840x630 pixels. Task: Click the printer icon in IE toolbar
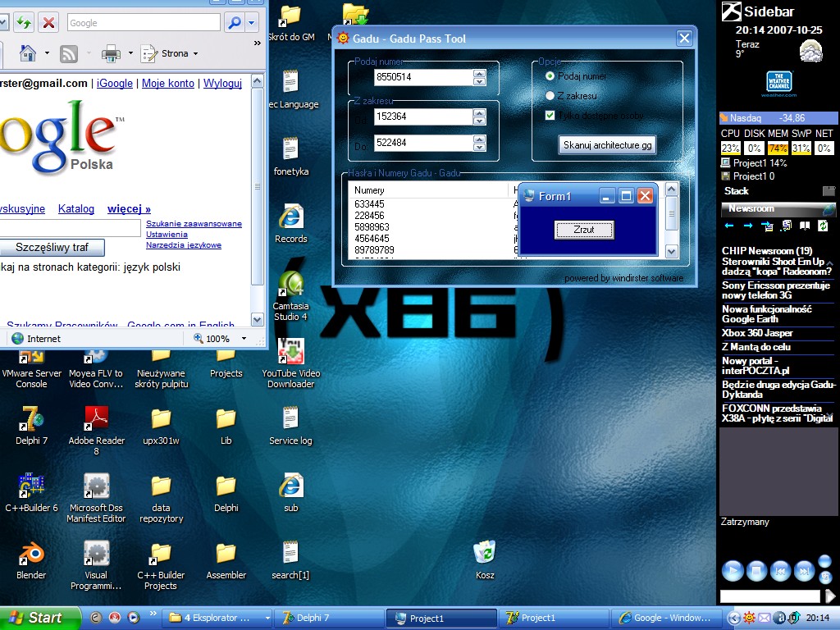(111, 53)
